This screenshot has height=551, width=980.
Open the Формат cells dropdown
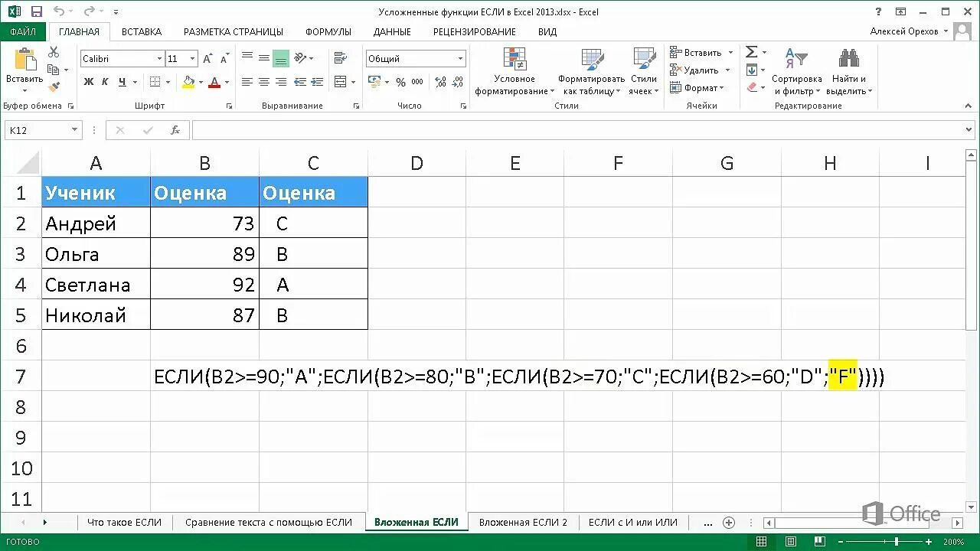(x=696, y=88)
